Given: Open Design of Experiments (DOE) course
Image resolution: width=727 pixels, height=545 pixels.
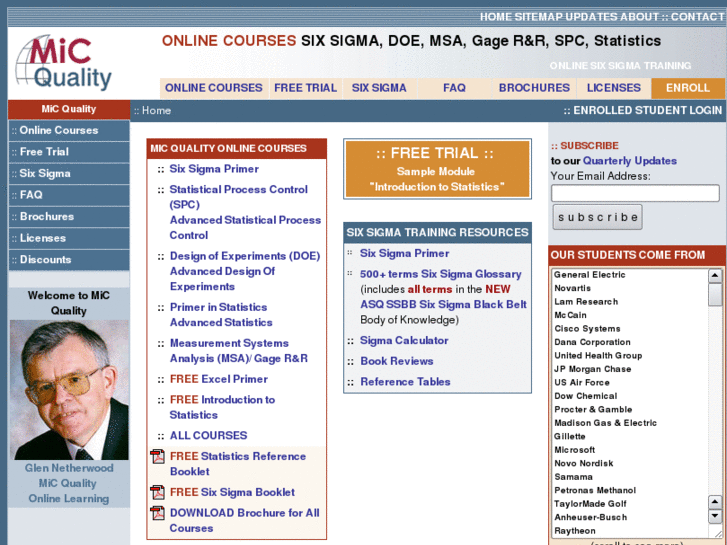Looking at the screenshot, I should (x=245, y=256).
